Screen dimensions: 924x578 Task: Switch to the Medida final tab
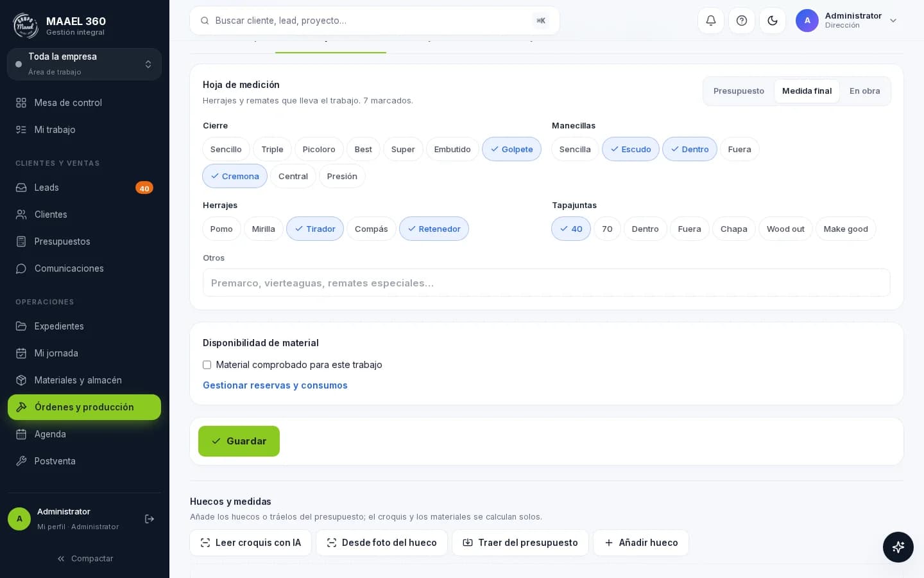point(807,91)
